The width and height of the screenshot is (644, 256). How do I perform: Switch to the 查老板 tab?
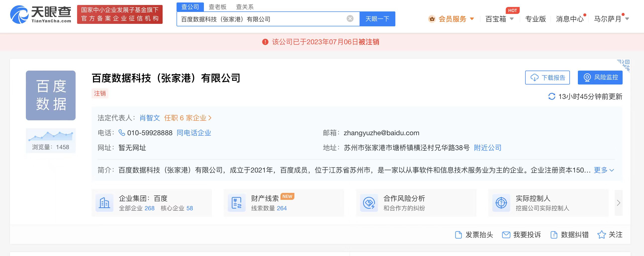tap(217, 6)
